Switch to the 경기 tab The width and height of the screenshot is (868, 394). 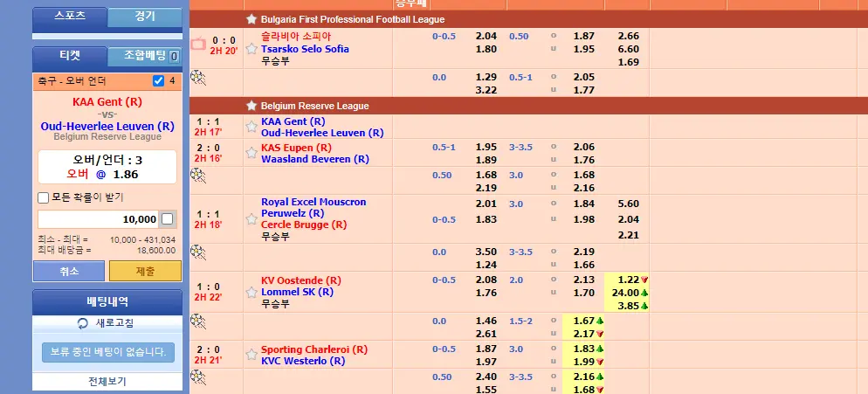(144, 17)
